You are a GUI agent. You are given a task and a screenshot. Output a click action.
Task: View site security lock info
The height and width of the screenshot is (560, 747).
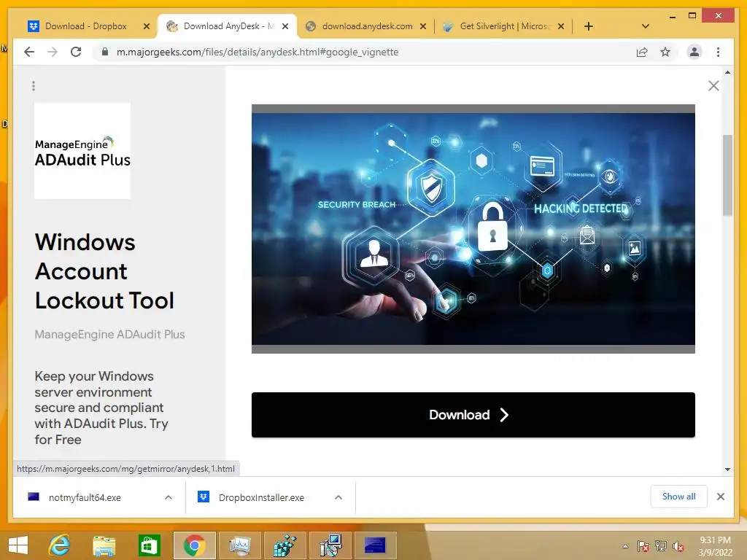(105, 52)
